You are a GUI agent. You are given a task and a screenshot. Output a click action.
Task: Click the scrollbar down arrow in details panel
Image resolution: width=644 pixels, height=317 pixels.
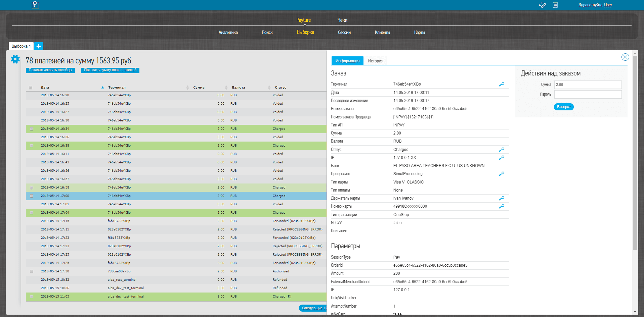pos(635,312)
